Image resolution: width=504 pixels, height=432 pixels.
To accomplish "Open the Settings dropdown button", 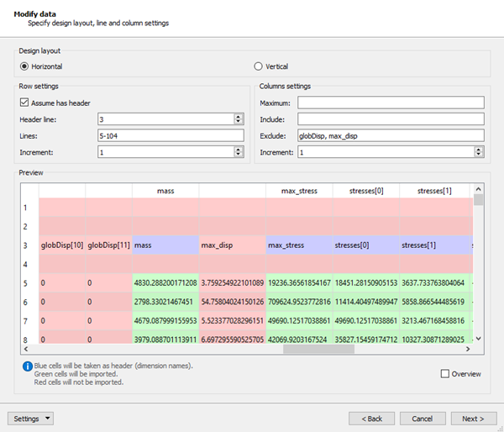I will point(30,419).
